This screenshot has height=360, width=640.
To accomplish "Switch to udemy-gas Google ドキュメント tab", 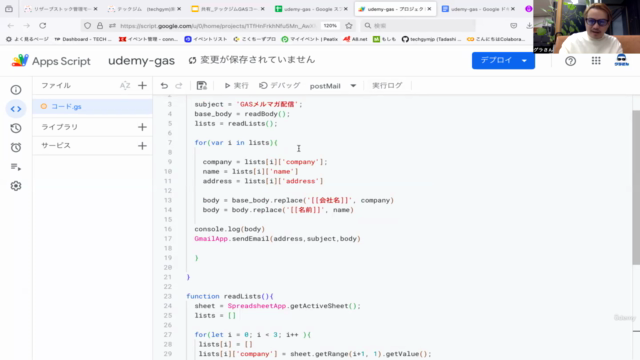I will tap(478, 9).
